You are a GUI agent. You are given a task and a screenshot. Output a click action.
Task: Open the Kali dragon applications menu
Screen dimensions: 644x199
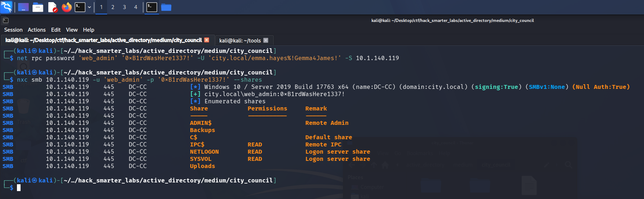6,7
